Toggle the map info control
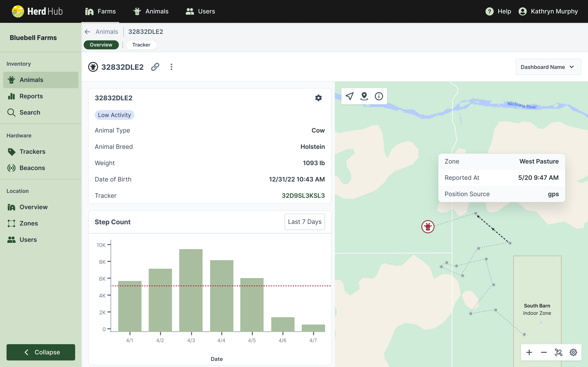Viewport: 588px width, 367px height. pos(379,96)
